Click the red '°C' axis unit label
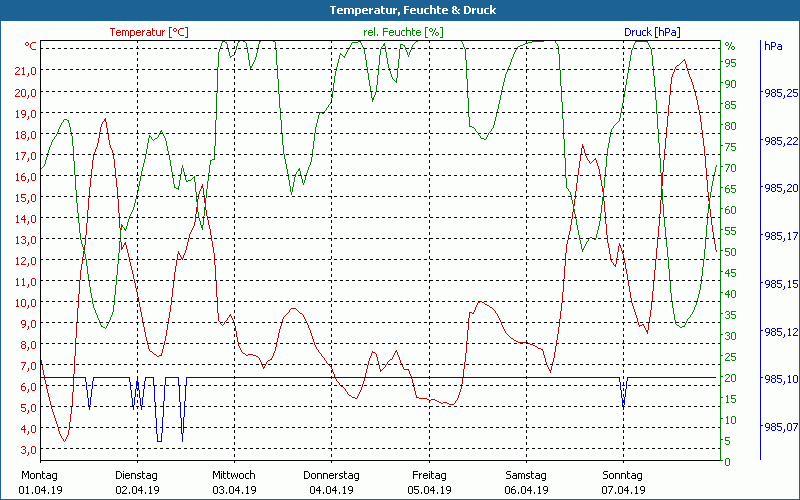Image resolution: width=800 pixels, height=500 pixels. pyautogui.click(x=31, y=46)
